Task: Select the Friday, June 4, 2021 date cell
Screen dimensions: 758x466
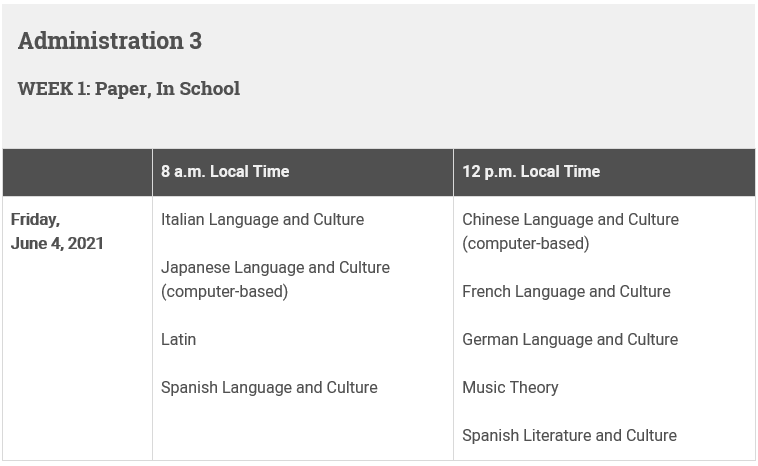Action: [57, 232]
